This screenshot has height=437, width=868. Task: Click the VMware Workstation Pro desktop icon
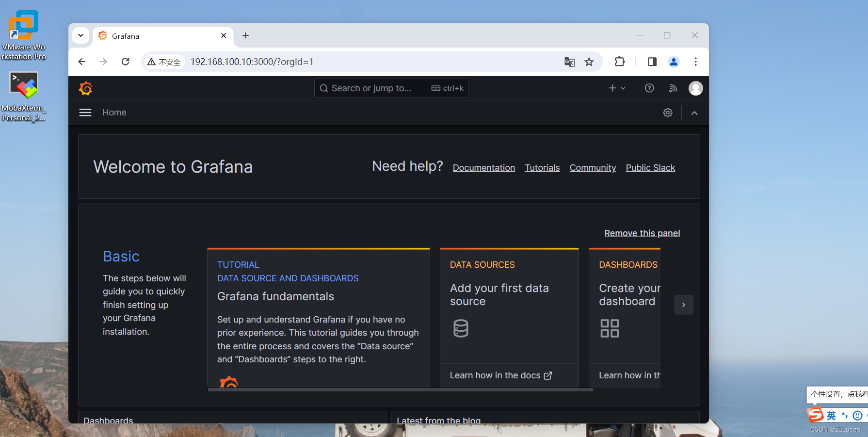[x=24, y=35]
